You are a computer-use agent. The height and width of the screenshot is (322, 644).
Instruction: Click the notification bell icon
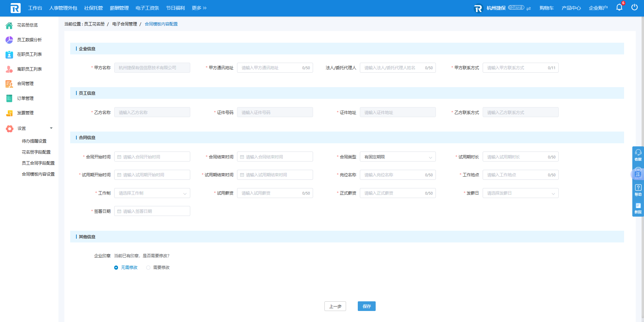(619, 8)
